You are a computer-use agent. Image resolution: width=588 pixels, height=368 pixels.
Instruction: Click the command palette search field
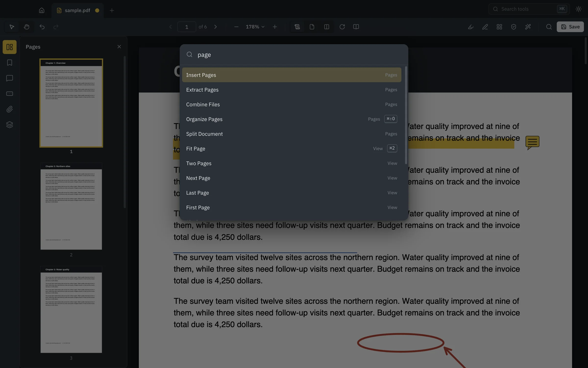coord(294,54)
